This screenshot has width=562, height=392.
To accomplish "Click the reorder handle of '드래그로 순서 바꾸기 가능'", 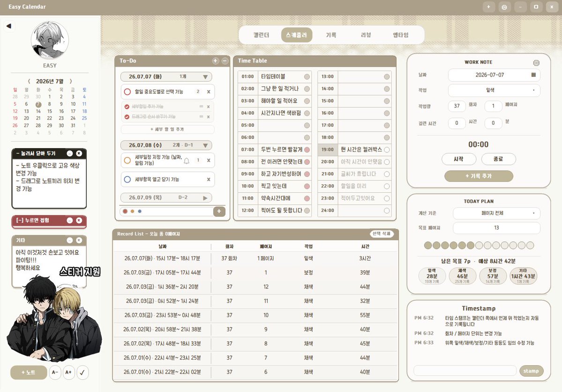I will click(201, 117).
